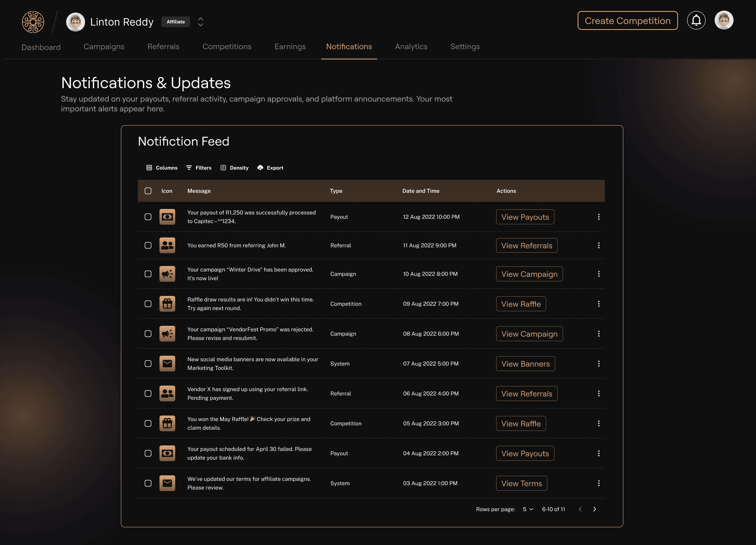Open the Export menu
The image size is (756, 545).
pos(270,168)
